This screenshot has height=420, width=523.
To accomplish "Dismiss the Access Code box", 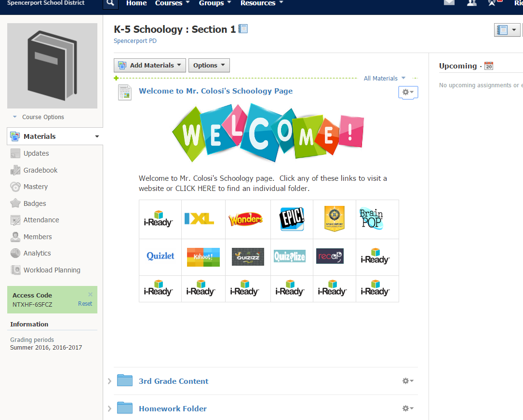I will [x=90, y=294].
